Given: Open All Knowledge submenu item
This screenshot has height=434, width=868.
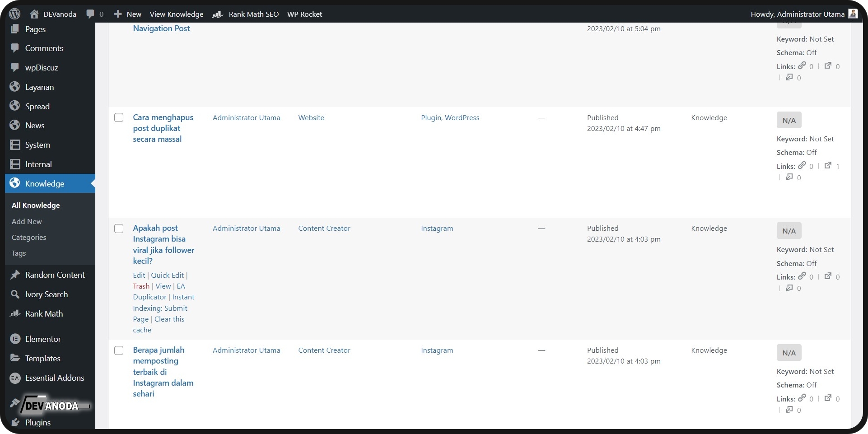Looking at the screenshot, I should click(36, 205).
